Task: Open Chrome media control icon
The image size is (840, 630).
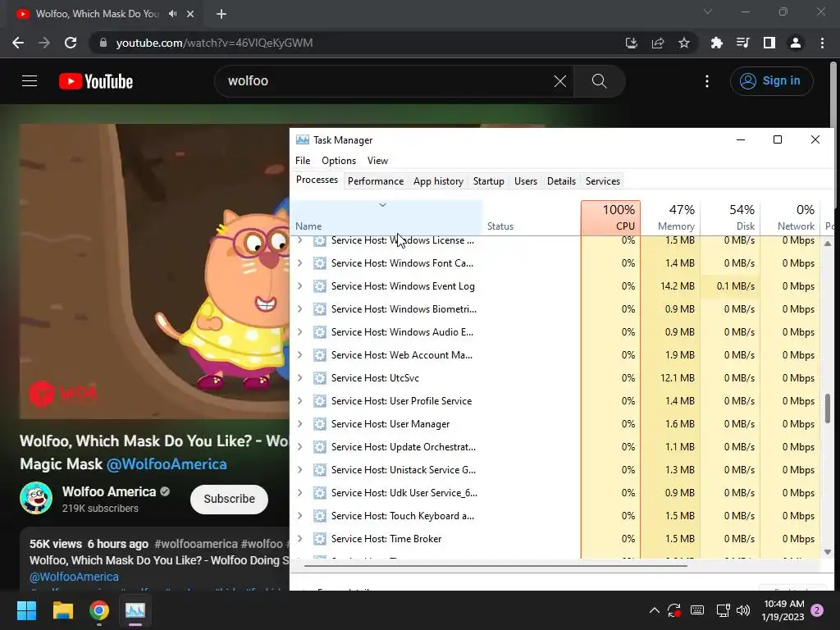Action: [742, 43]
